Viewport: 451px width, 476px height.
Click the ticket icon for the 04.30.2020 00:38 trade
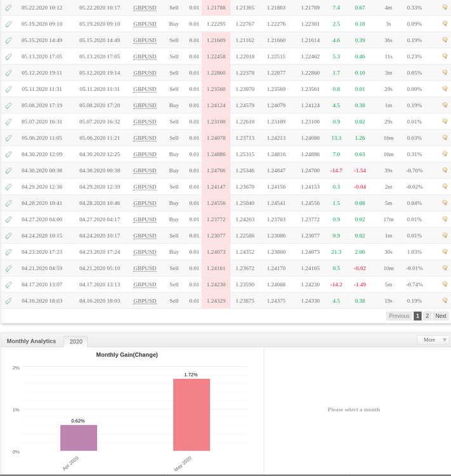[8, 171]
